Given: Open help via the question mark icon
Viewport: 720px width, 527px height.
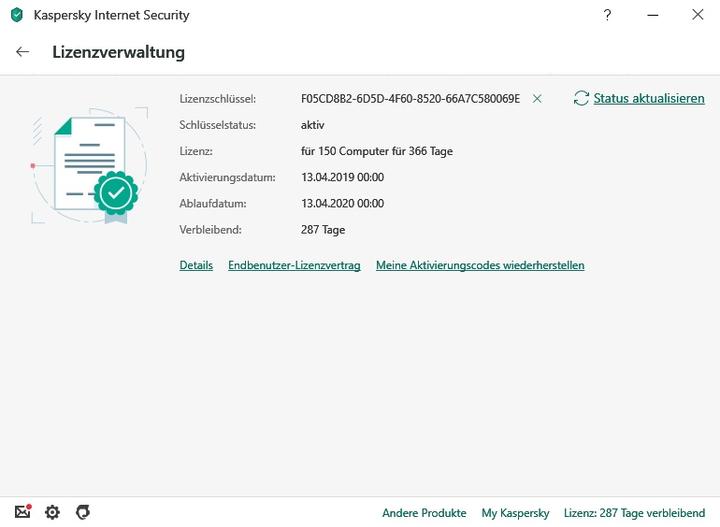Looking at the screenshot, I should point(607,16).
